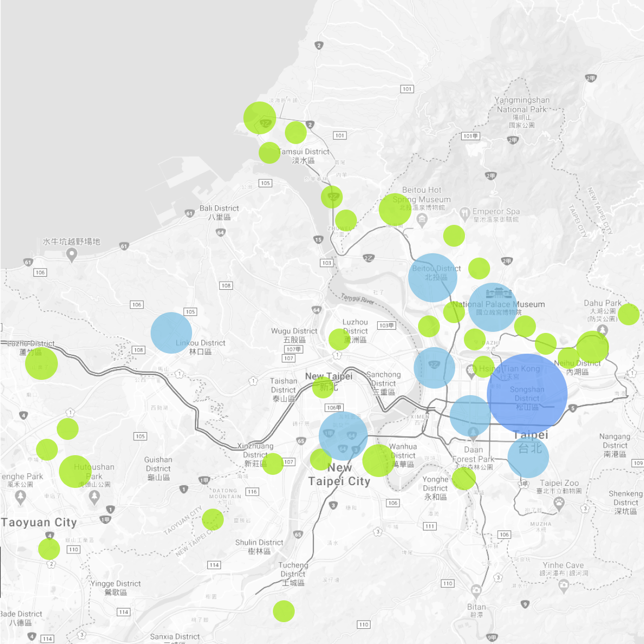Select the Hsing Tian Kong temple marker
The width and height of the screenshot is (644, 644).
pos(472,371)
